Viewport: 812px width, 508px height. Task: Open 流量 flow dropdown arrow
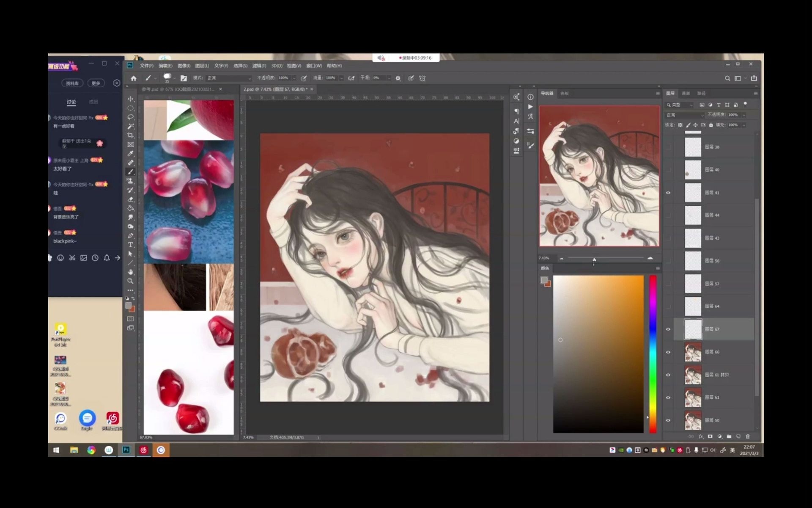(x=341, y=78)
